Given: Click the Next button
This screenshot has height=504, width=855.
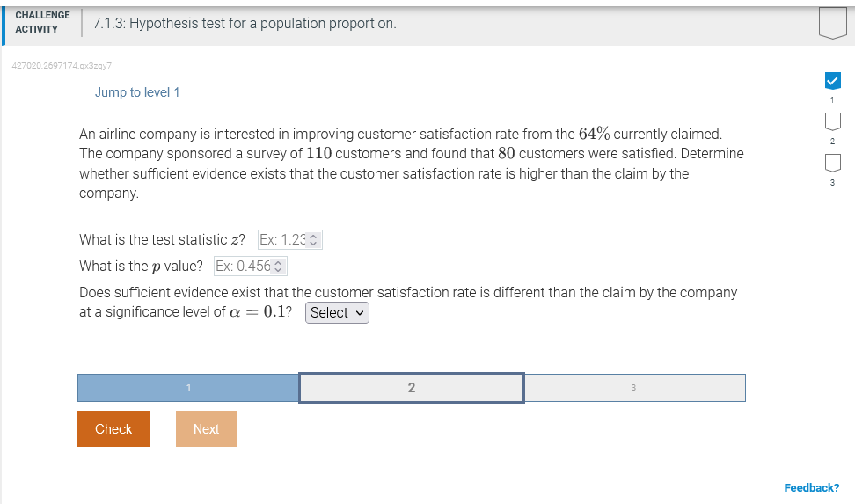Looking at the screenshot, I should click(x=206, y=428).
